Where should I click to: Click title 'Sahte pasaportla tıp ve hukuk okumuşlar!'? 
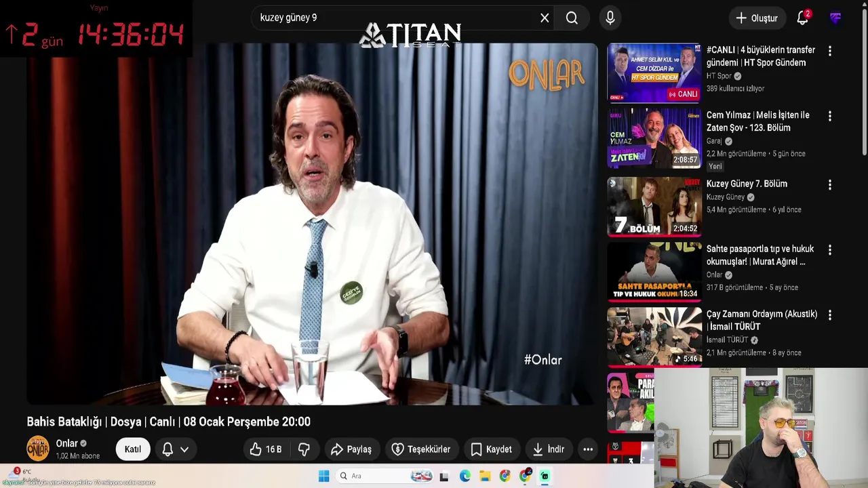click(x=759, y=255)
